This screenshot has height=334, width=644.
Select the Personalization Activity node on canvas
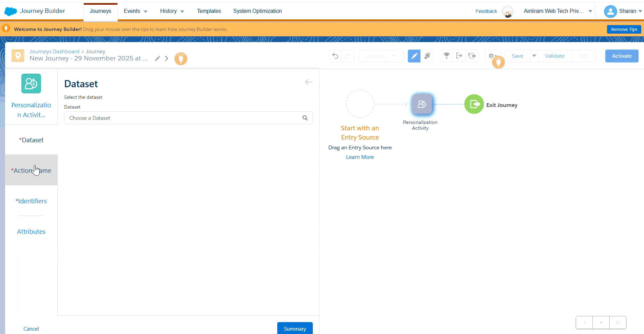pyautogui.click(x=422, y=104)
